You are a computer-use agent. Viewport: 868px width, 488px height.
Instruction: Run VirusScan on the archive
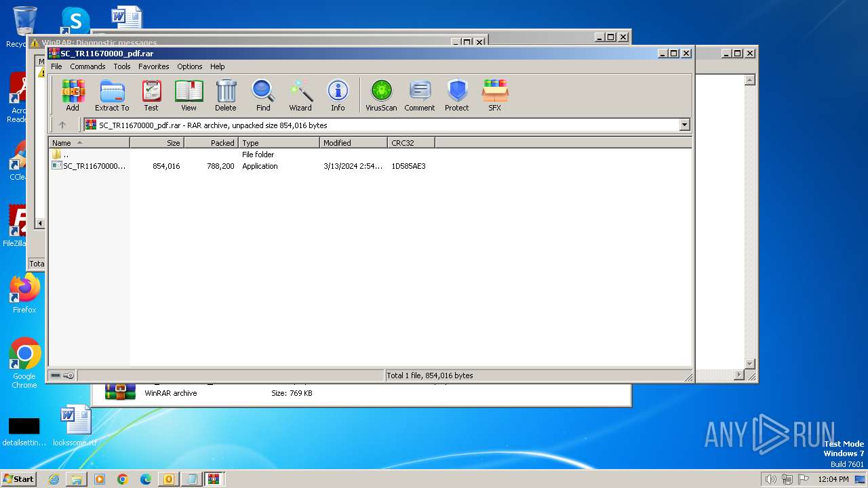tap(381, 96)
